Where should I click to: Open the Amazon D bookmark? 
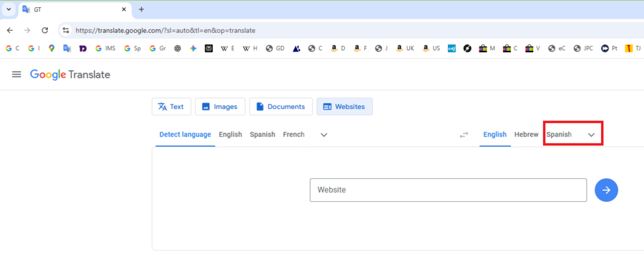click(338, 49)
